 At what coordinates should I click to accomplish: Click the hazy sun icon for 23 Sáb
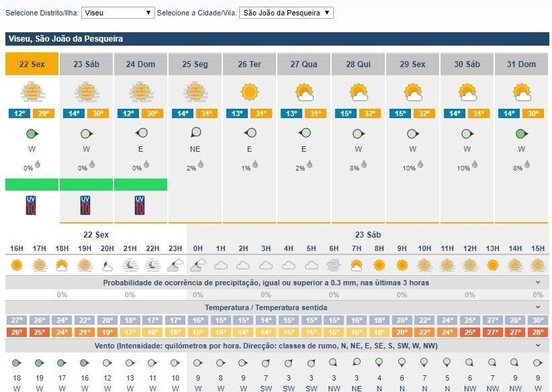tap(85, 91)
